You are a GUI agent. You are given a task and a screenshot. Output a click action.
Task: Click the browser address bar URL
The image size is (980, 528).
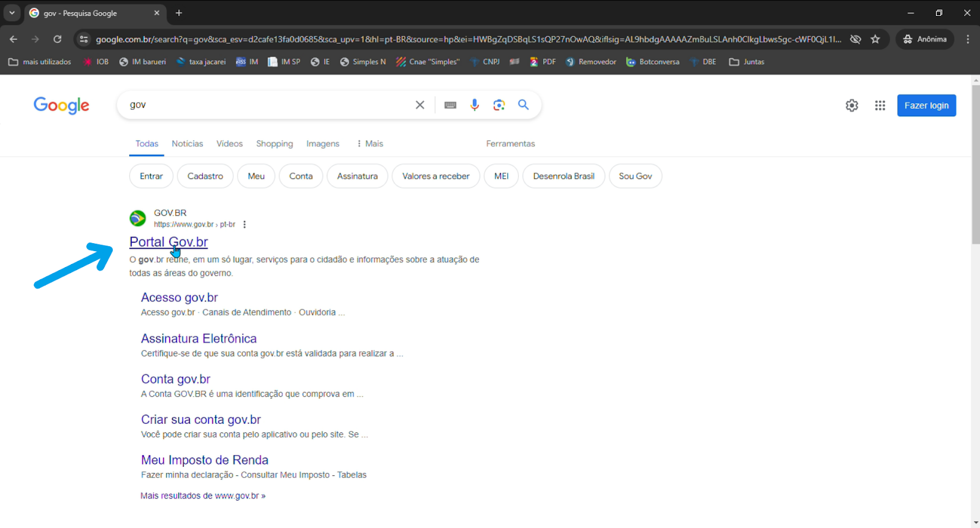pos(469,39)
